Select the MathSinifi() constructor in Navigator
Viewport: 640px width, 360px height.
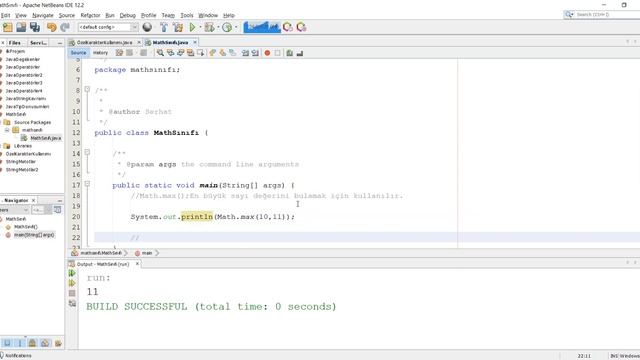pyautogui.click(x=26, y=227)
